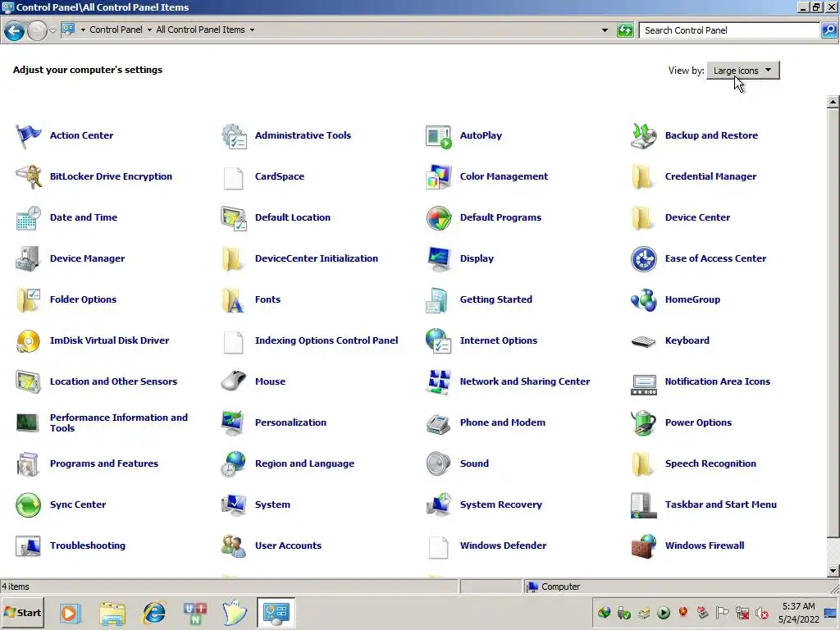Click the Ease of Access Center icon

click(x=643, y=258)
